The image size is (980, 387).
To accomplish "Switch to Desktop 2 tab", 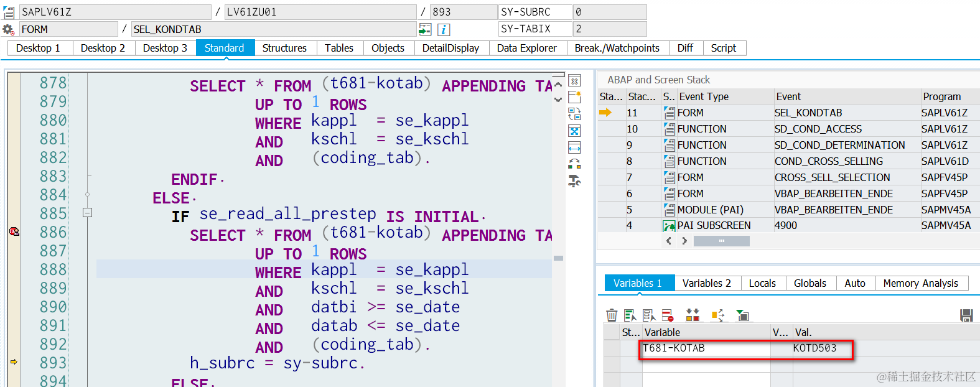I will click(x=103, y=48).
